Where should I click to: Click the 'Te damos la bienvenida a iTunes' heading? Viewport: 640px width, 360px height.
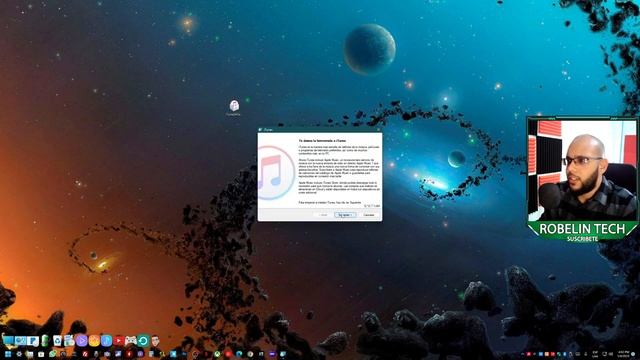[x=322, y=141]
